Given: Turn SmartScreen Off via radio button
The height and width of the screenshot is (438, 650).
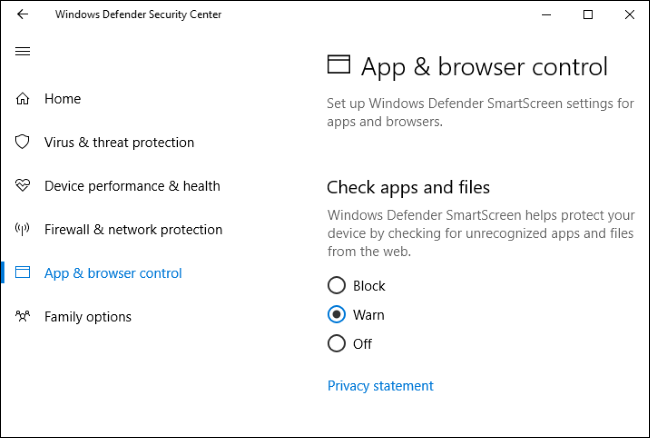Looking at the screenshot, I should [x=337, y=344].
